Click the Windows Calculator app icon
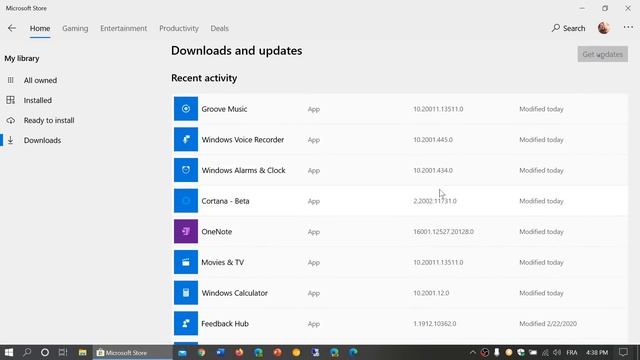The width and height of the screenshot is (640, 360). pos(186,293)
